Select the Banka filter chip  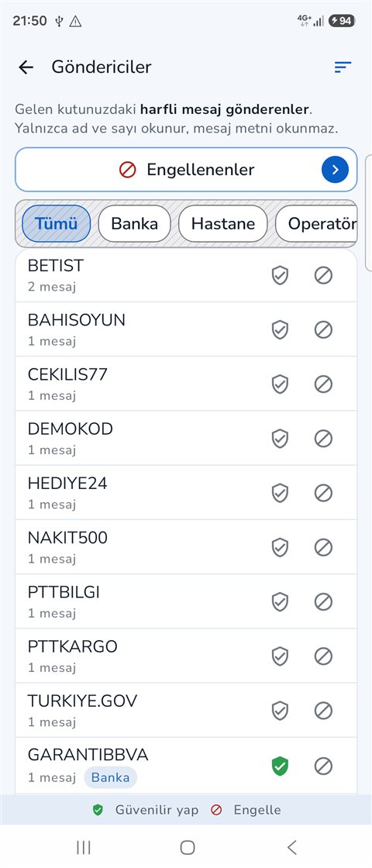click(x=135, y=224)
